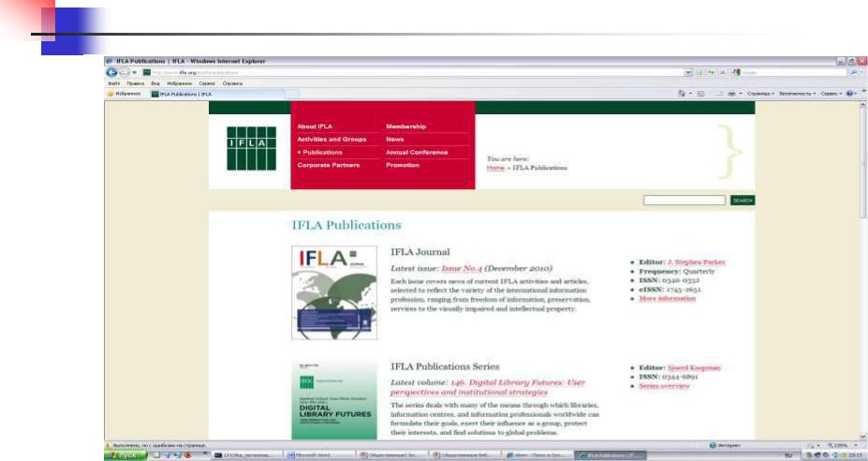Open editor Sjoerd Koopman link
The image size is (868, 461).
(694, 367)
